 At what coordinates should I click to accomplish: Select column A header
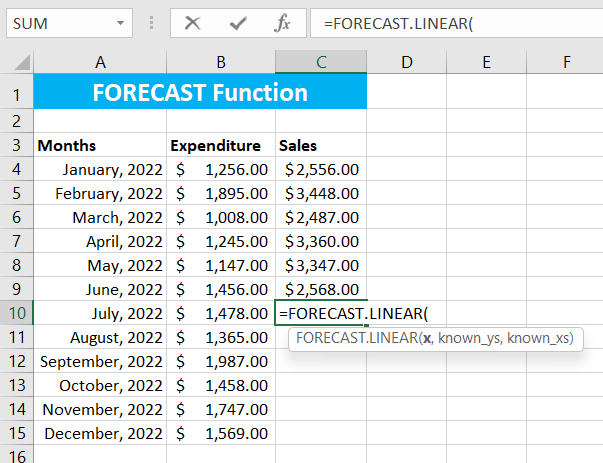click(100, 62)
